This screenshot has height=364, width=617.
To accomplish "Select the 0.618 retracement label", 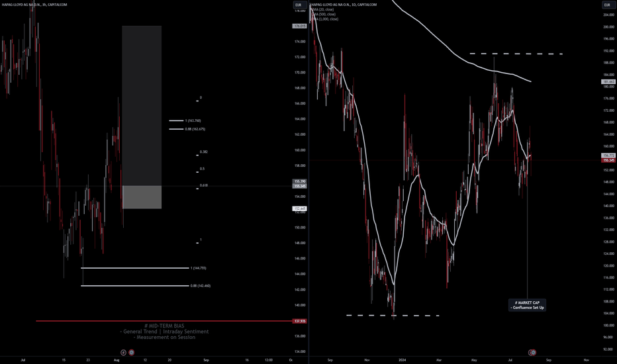I will (x=203, y=185).
